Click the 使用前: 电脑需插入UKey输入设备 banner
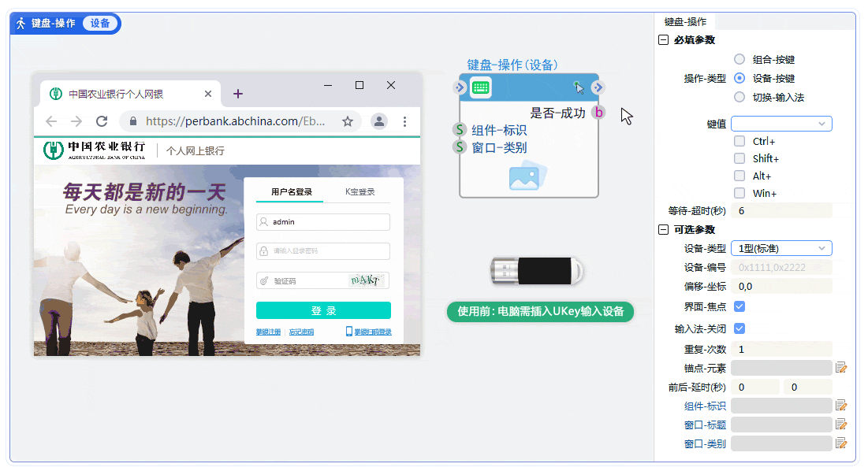This screenshot has height=471, width=868. tap(540, 311)
